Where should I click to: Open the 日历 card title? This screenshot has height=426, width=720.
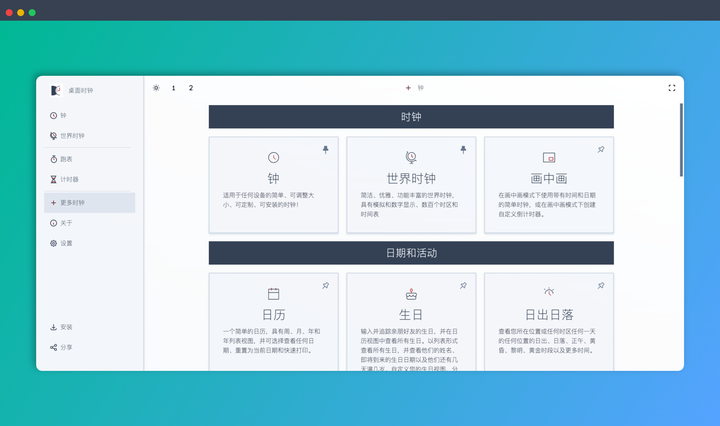point(274,314)
